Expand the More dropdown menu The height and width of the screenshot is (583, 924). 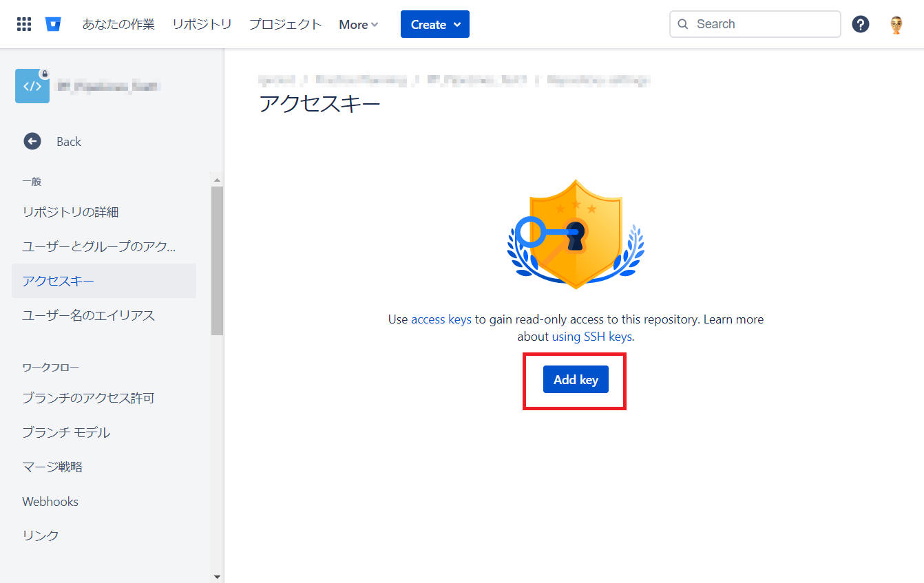click(x=359, y=25)
